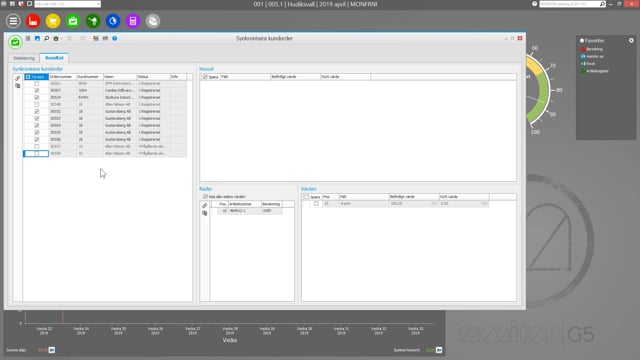Open the main hamburger menu
The height and width of the screenshot is (360, 640).
click(13, 21)
